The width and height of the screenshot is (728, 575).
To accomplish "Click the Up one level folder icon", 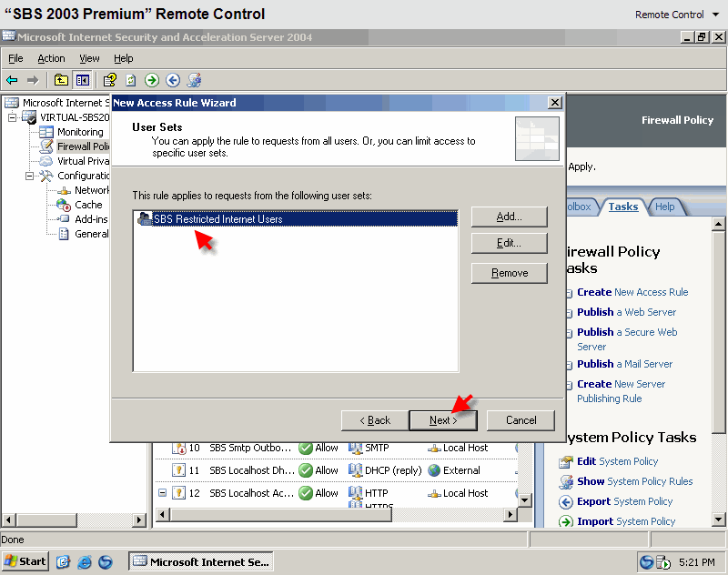I will [x=61, y=80].
